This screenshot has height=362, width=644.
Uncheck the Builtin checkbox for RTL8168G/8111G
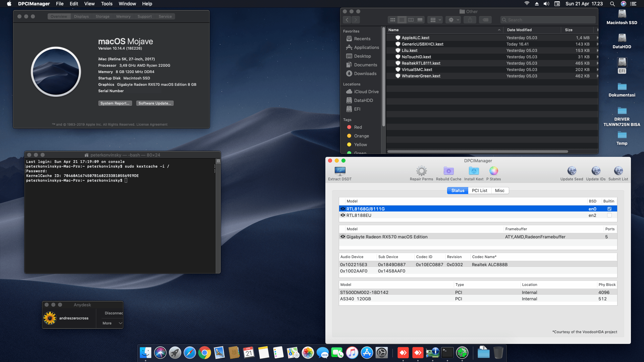(609, 208)
